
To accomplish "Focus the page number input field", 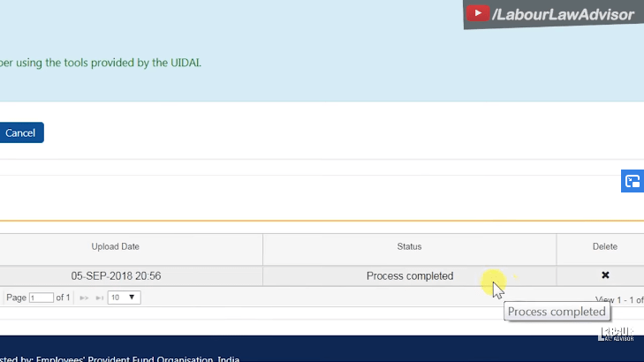I will click(x=41, y=298).
